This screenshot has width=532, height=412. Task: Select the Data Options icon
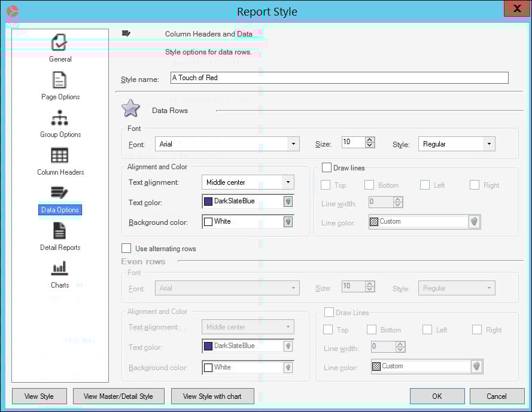(x=60, y=197)
